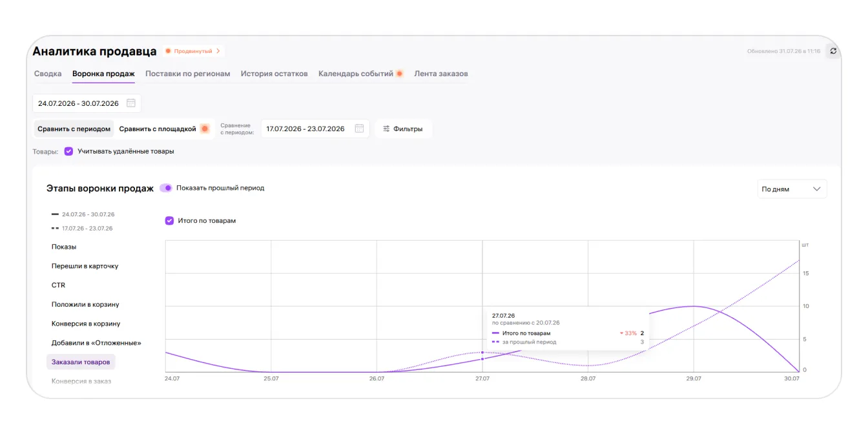This screenshot has height=434, width=868.
Task: Click x-axis label 28.07
Action: click(588, 379)
